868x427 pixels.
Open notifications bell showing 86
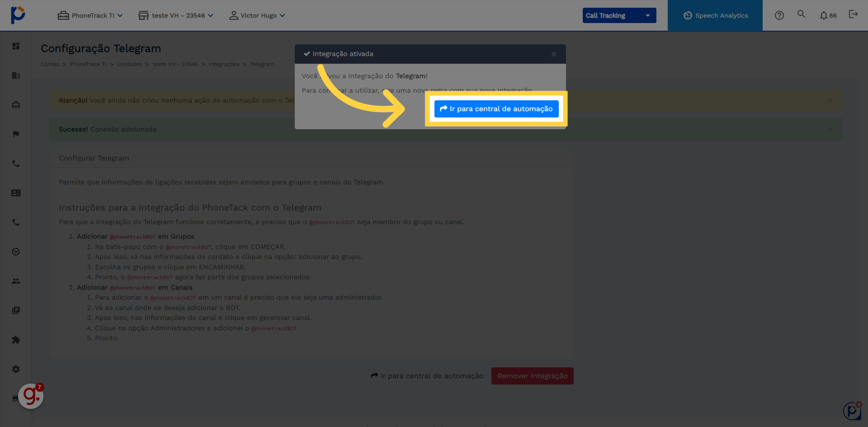(x=828, y=15)
